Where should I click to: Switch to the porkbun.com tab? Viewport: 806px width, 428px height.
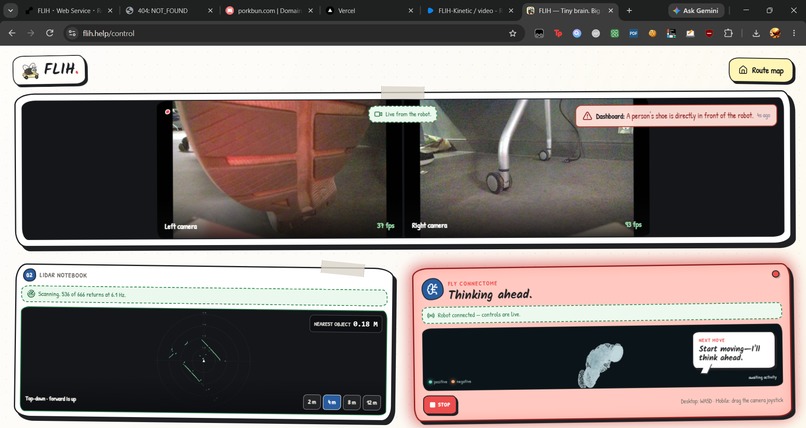point(267,10)
